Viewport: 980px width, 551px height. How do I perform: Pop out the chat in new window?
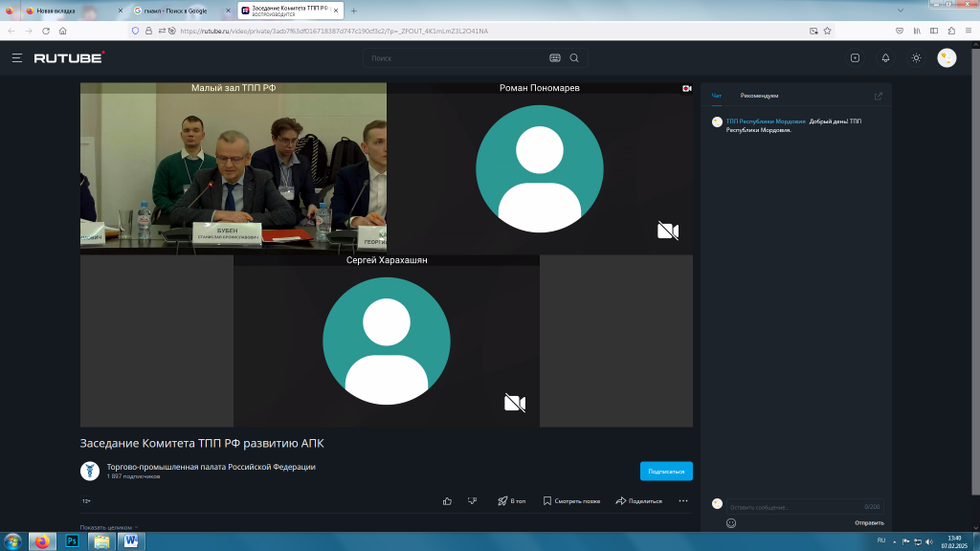(x=879, y=96)
